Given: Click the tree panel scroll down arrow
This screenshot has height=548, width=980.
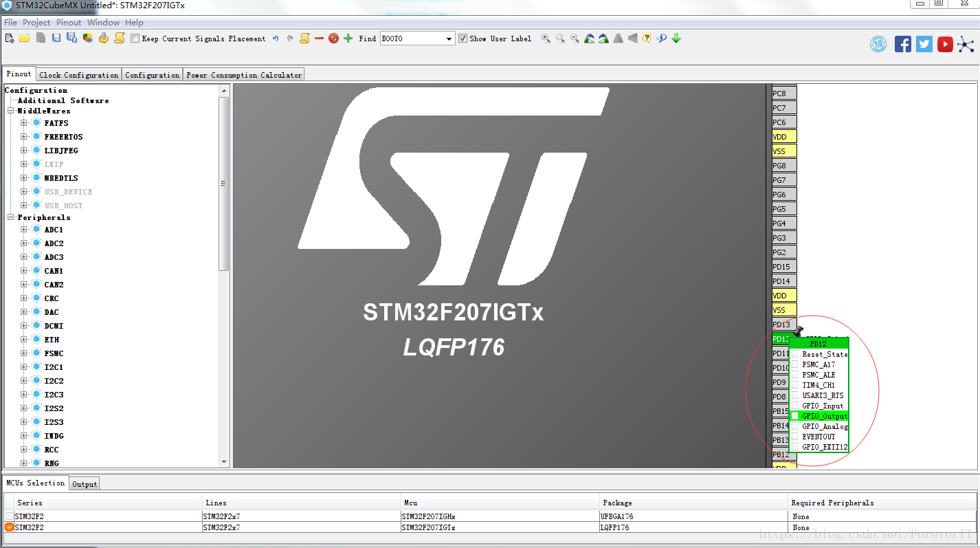Looking at the screenshot, I should (224, 462).
